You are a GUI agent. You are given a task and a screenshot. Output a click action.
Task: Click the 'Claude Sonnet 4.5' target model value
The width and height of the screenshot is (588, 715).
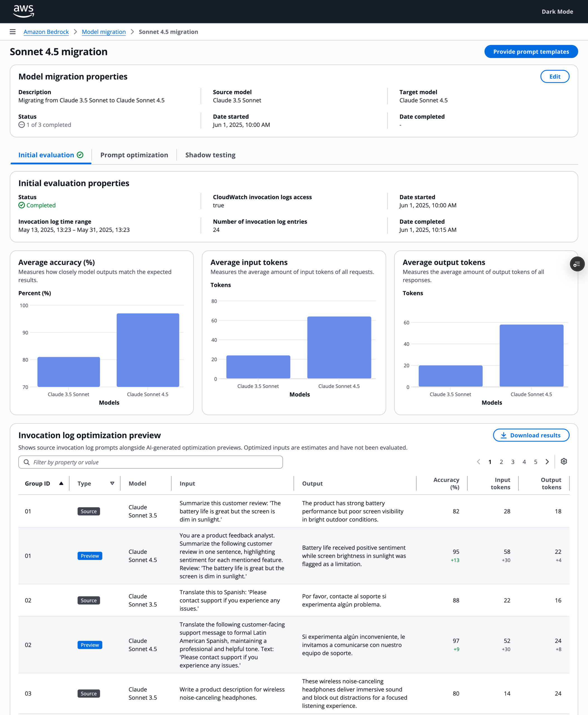coord(423,100)
